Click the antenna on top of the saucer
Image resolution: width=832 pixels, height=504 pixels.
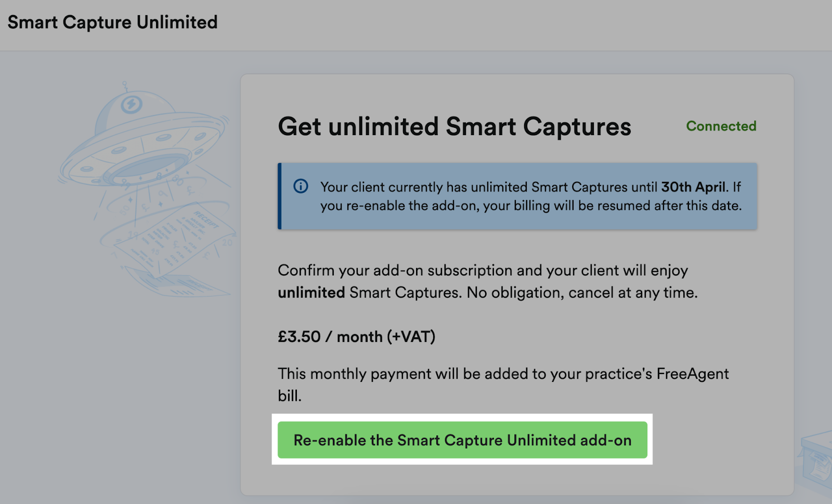[125, 87]
